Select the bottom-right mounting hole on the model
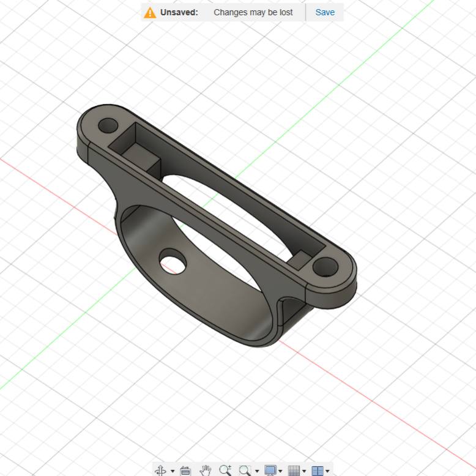 (325, 267)
